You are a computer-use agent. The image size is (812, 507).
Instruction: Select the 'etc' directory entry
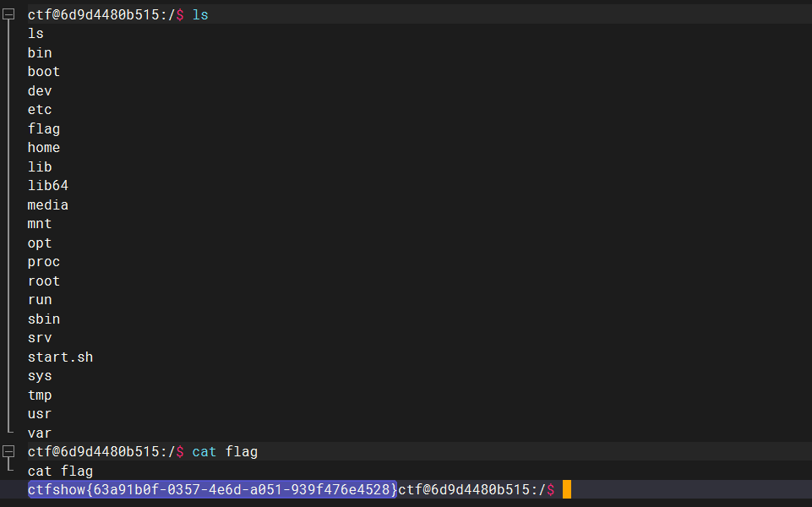[40, 110]
